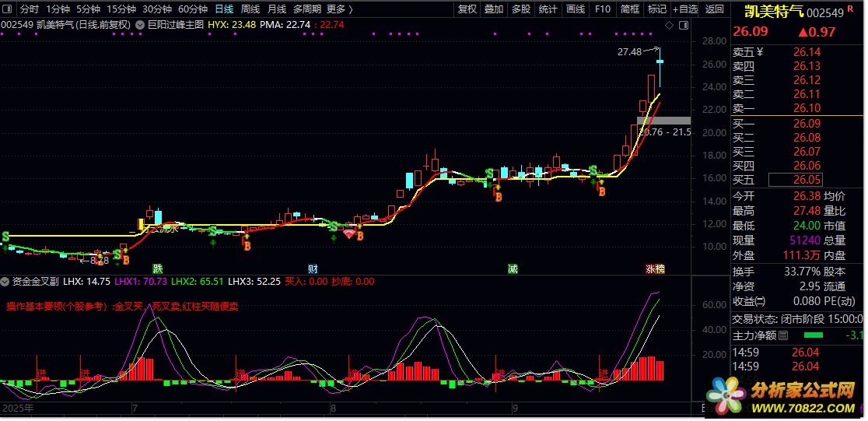Select the 15分钟 period
Viewport: 868px width, 421px height.
pyautogui.click(x=121, y=9)
